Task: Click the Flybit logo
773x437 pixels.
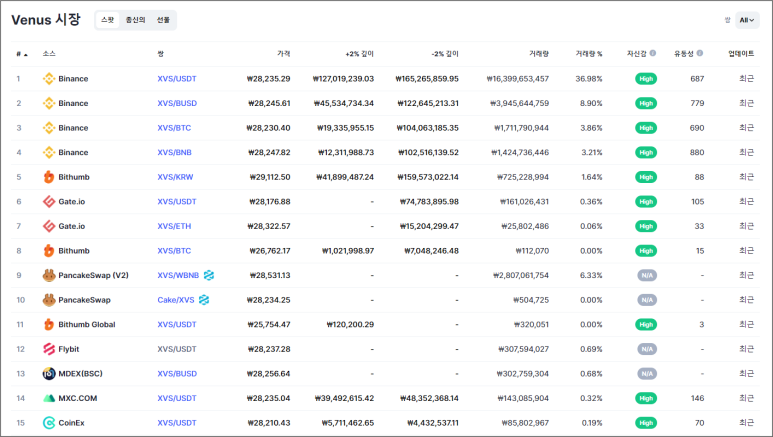Action: point(49,349)
